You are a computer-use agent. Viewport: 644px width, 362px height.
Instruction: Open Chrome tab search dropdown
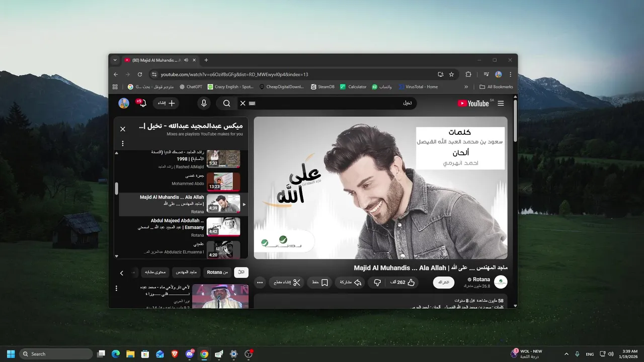click(115, 60)
